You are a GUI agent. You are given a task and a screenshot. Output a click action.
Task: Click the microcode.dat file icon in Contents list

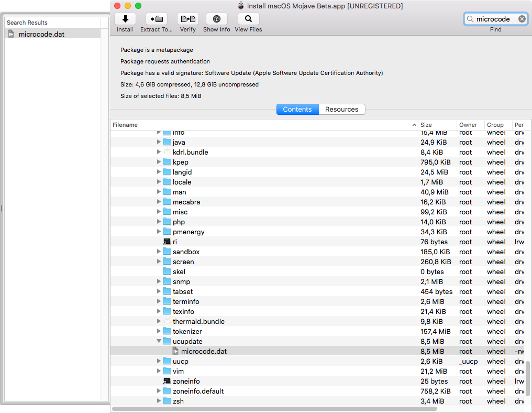pos(175,351)
